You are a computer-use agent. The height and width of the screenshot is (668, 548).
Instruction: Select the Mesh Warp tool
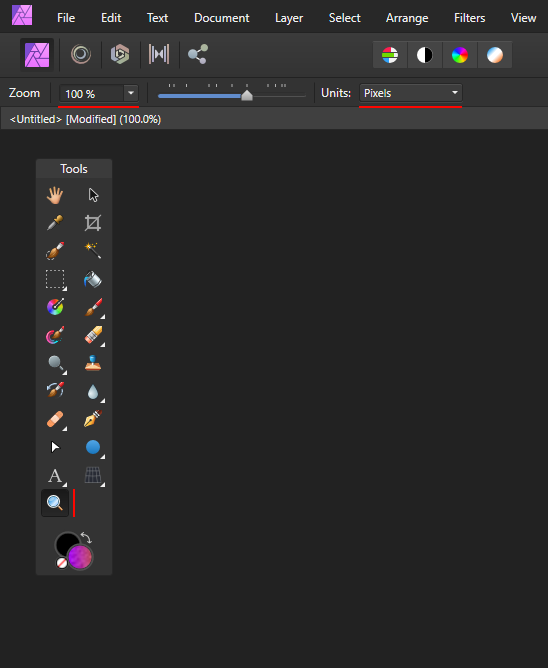(x=93, y=475)
